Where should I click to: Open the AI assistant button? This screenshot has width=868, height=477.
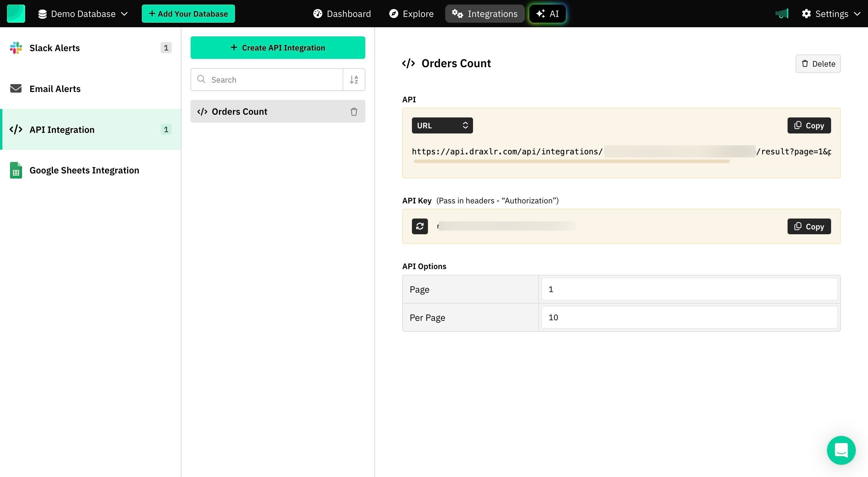coord(547,14)
